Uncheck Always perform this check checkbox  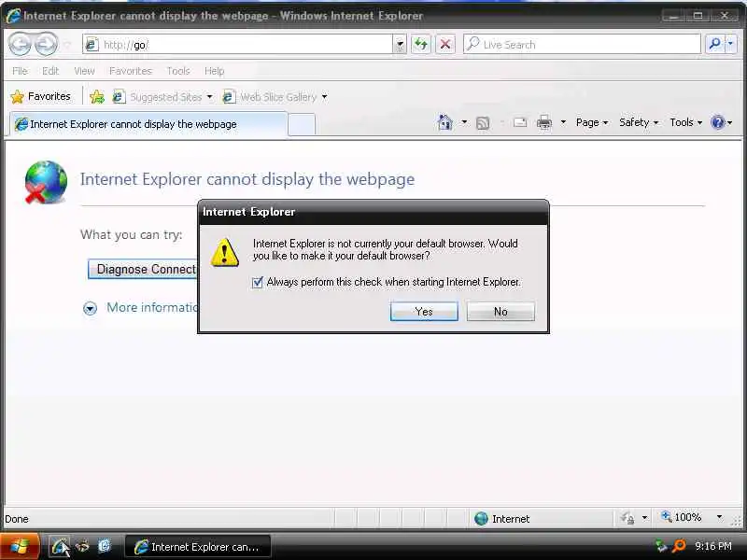(x=258, y=283)
